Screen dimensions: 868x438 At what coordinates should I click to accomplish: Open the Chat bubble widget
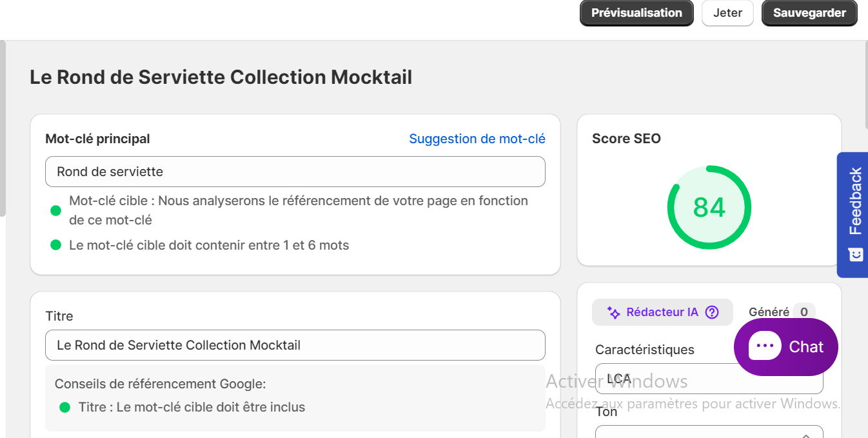pyautogui.click(x=785, y=347)
